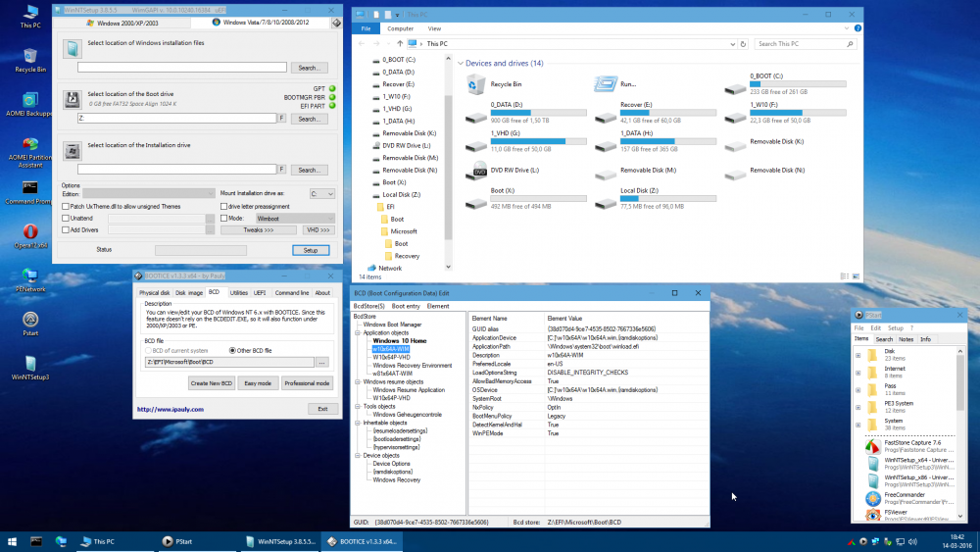Select Local Disk (Z:) in Devices list
The height and width of the screenshot is (552, 980).
click(655, 198)
